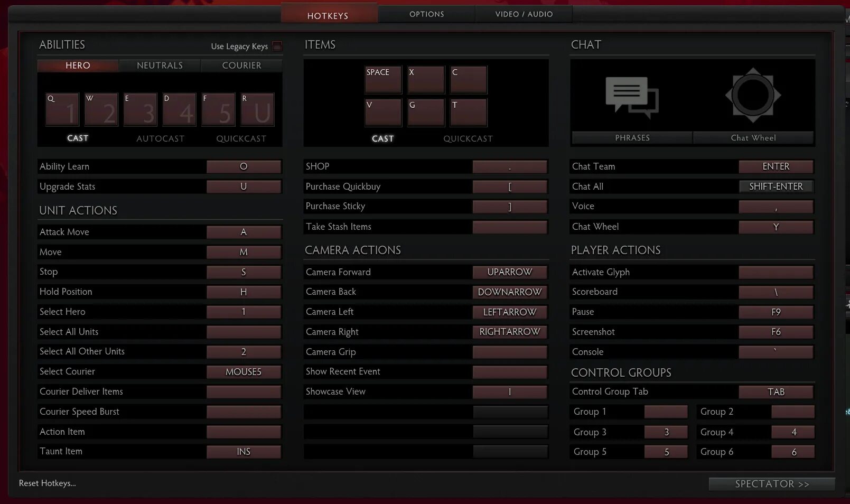
Task: Edit the Group 6 hotkey field
Action: [x=793, y=452]
